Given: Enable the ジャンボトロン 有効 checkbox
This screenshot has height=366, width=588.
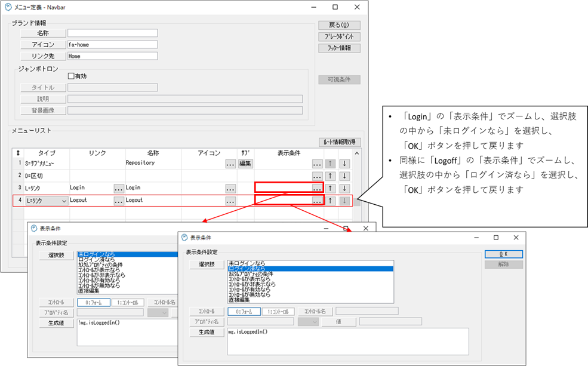Looking at the screenshot, I should tap(71, 76).
